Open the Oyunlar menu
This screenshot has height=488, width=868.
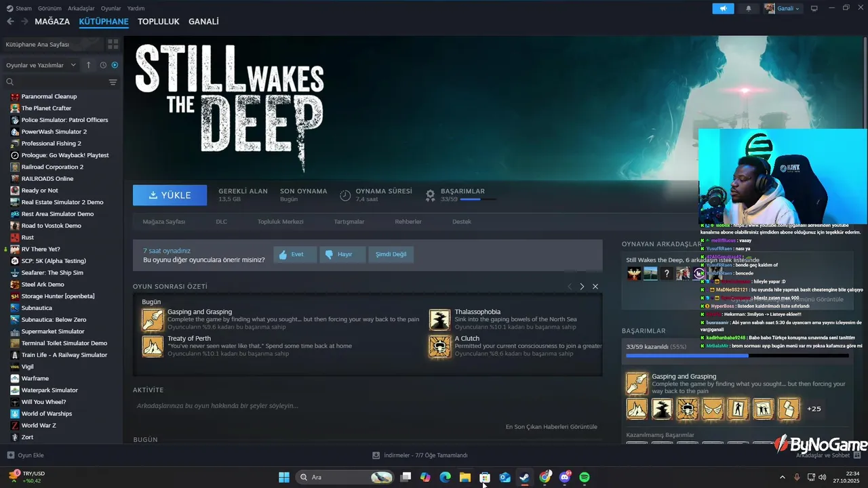[x=111, y=8]
